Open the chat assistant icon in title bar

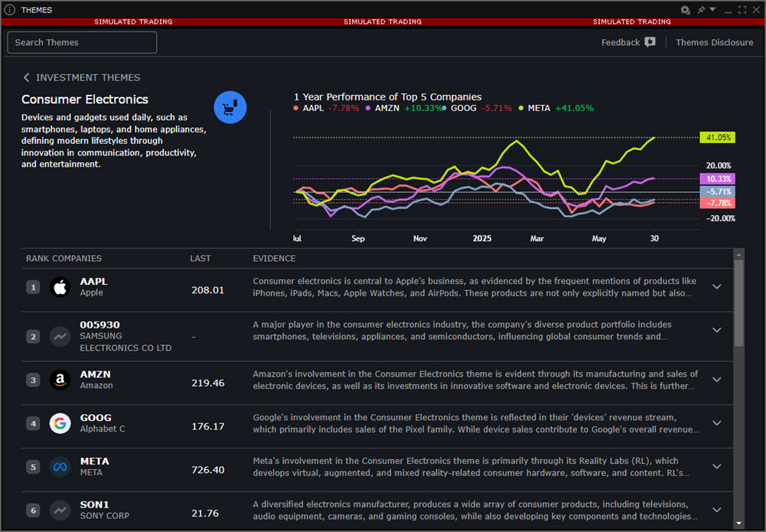coord(686,10)
